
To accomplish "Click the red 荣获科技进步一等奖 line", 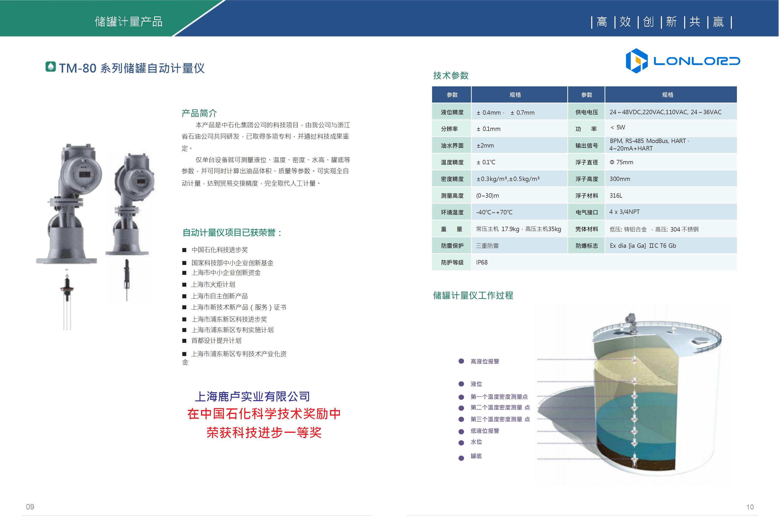I will (264, 432).
